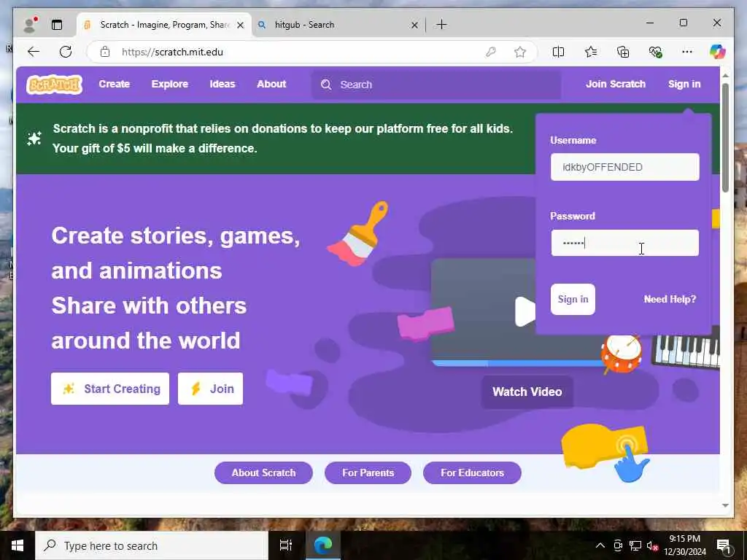Open the split screen icon

coord(558,52)
